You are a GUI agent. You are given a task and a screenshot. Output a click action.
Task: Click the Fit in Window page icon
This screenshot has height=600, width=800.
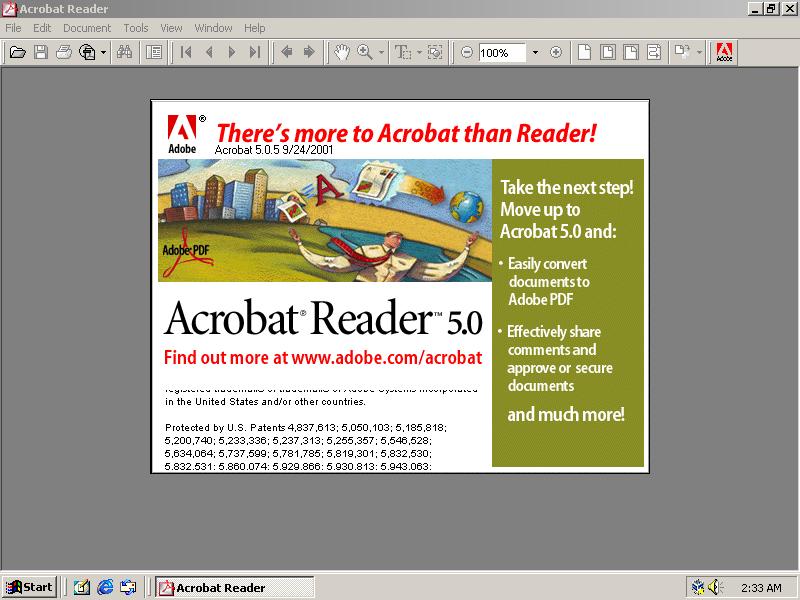pos(608,52)
